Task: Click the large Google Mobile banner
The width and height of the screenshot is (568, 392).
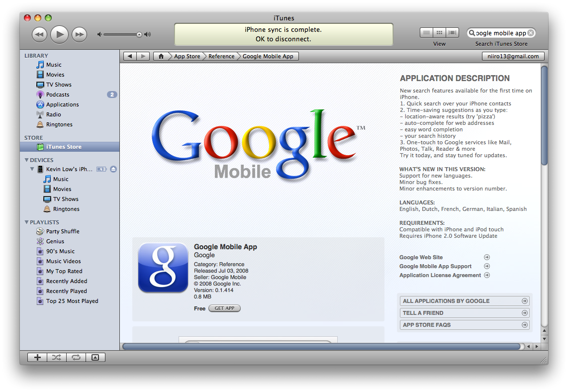Action: point(259,145)
